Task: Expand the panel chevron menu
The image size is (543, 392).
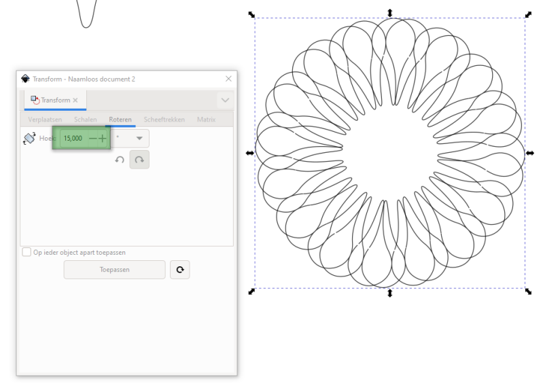Action: coord(225,101)
